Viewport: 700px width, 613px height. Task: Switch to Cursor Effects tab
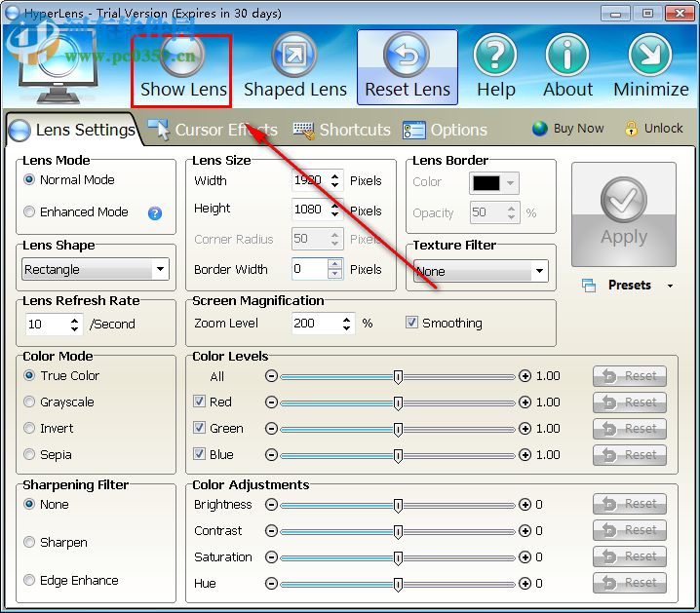tap(213, 130)
